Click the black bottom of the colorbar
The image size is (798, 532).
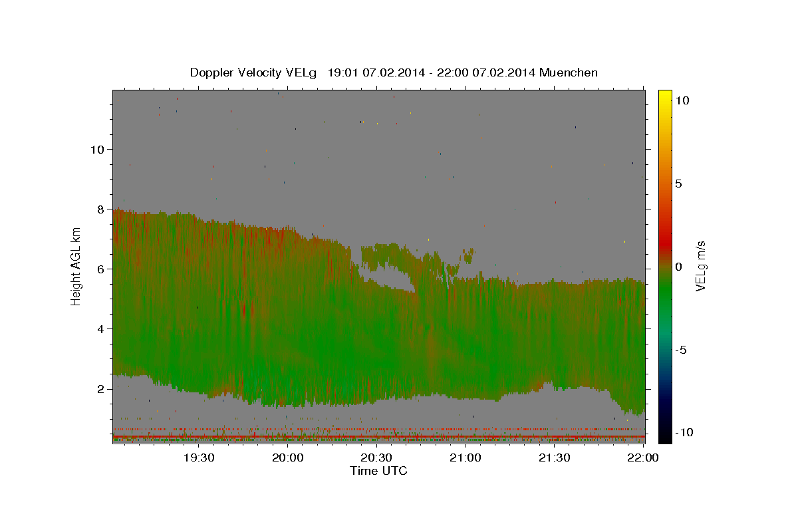pyautogui.click(x=665, y=436)
